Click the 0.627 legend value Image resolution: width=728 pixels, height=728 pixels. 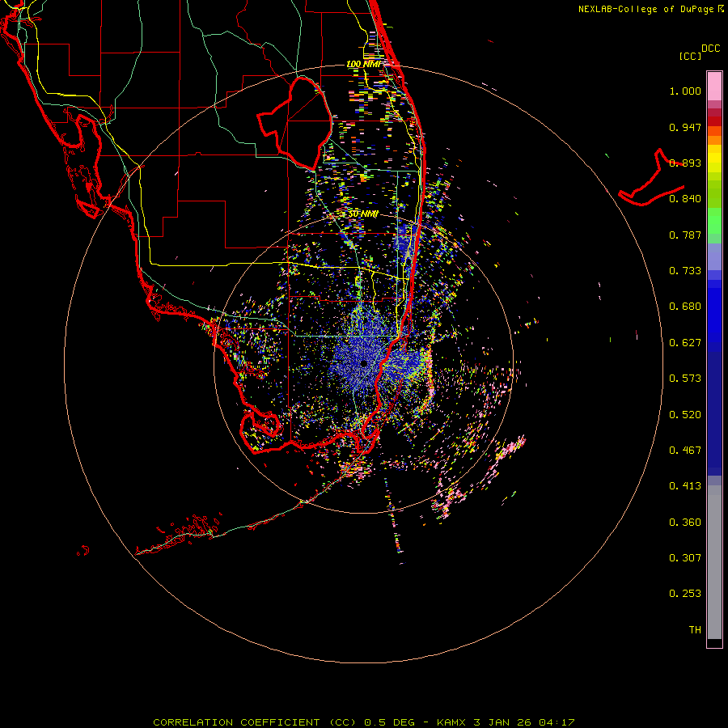(x=685, y=343)
